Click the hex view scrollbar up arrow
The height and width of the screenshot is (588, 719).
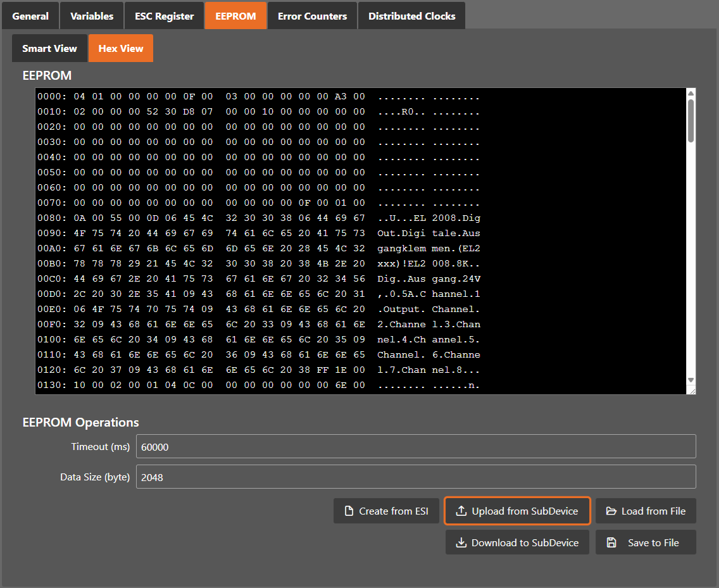click(x=691, y=94)
